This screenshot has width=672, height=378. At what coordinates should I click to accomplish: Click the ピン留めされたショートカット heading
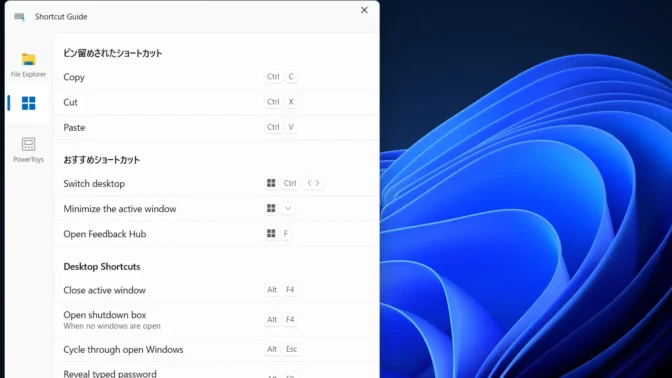tap(113, 53)
